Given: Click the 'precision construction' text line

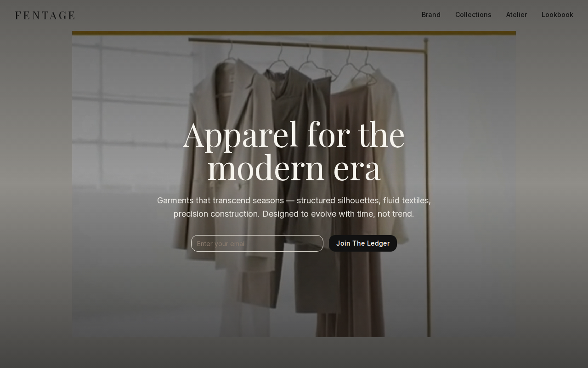Looking at the screenshot, I should pos(294,214).
